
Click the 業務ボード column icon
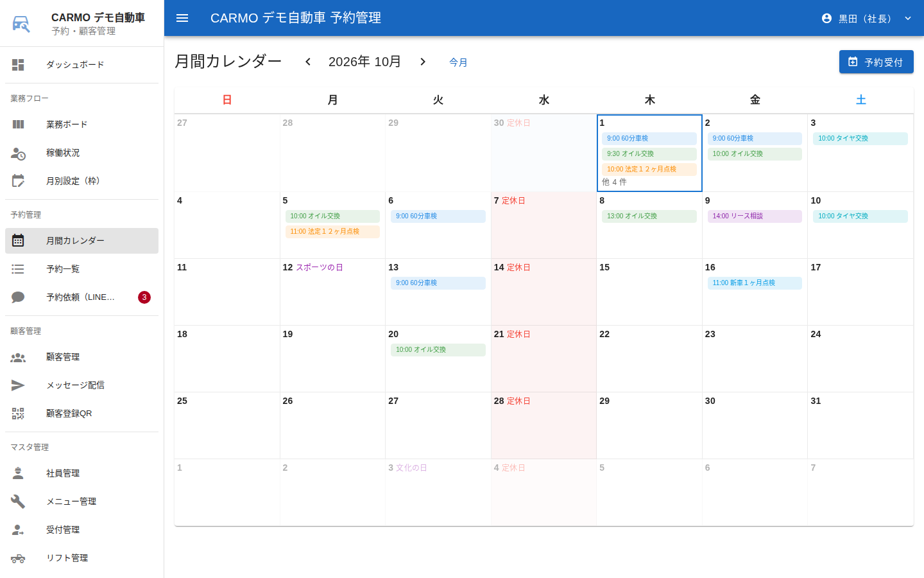18,125
